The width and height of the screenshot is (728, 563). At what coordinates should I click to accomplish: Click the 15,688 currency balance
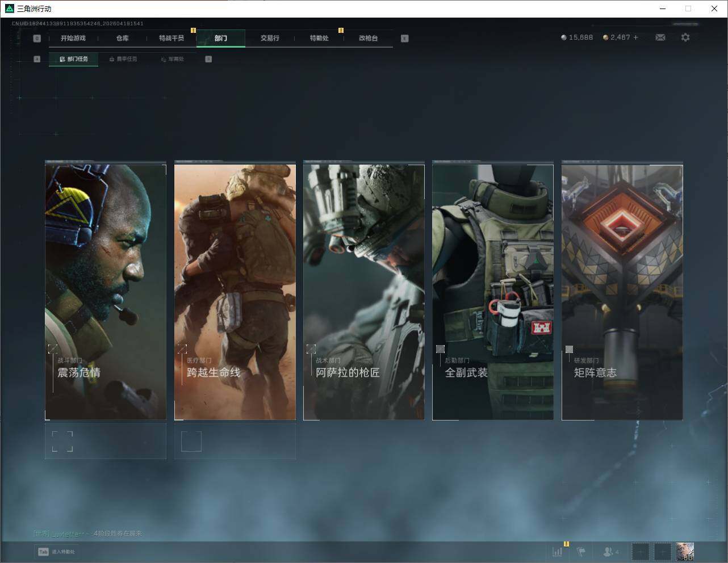tap(577, 37)
